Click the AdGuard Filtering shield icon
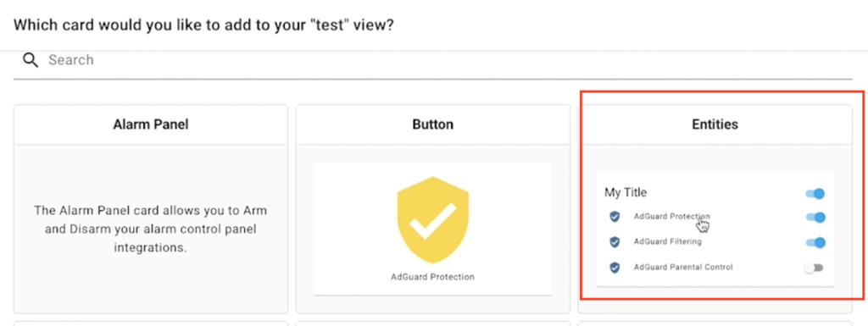 [x=615, y=242]
